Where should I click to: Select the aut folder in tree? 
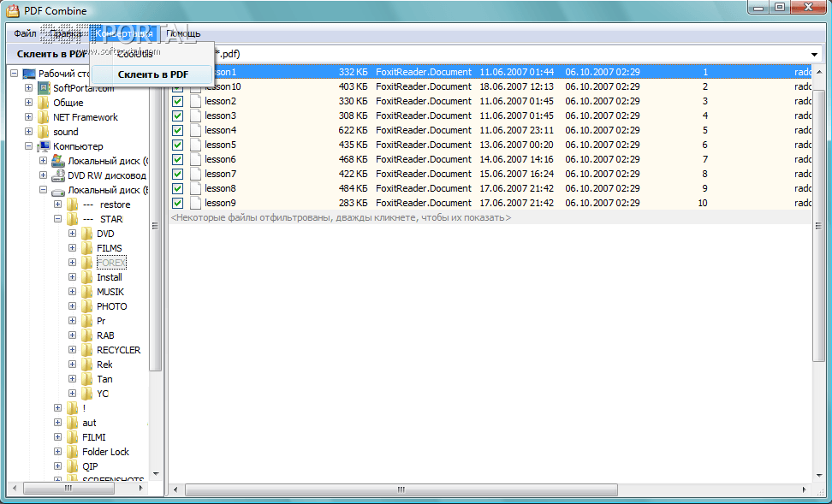[89, 423]
